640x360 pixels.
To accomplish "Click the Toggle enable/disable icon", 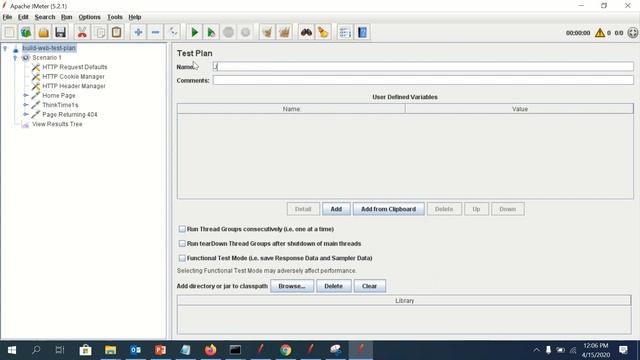I will (173, 32).
